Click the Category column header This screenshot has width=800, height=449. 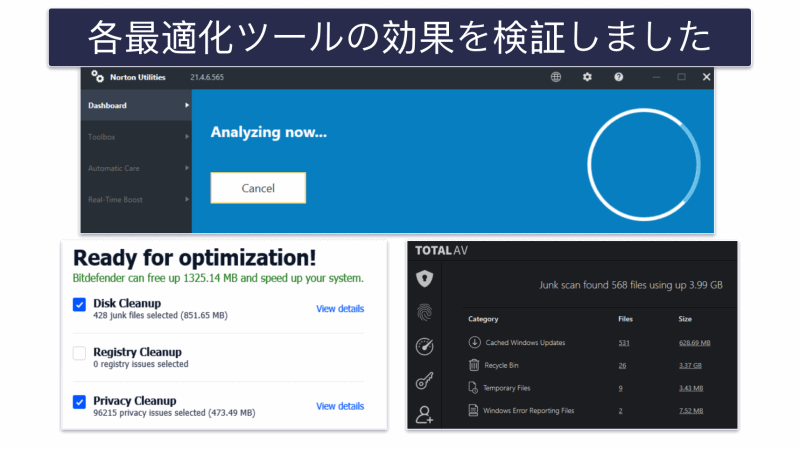483,319
